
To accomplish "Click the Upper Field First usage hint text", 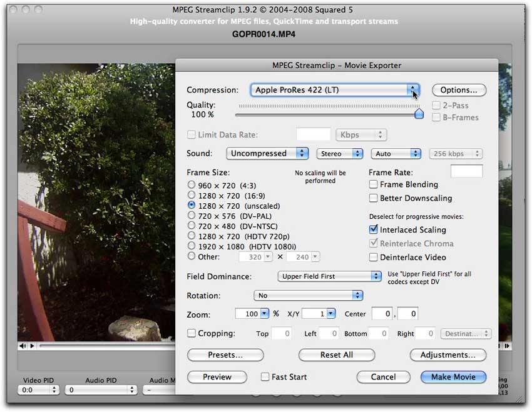I will point(429,278).
